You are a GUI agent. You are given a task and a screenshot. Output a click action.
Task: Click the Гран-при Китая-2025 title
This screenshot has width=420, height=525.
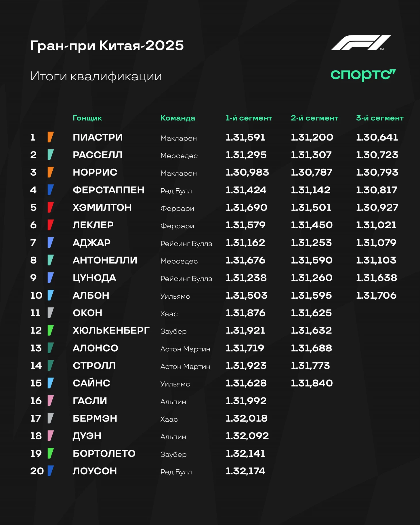click(x=107, y=46)
